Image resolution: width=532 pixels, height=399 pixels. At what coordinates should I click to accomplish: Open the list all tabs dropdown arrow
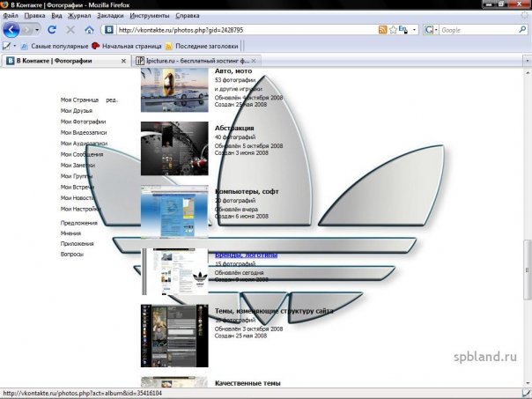[x=527, y=61]
